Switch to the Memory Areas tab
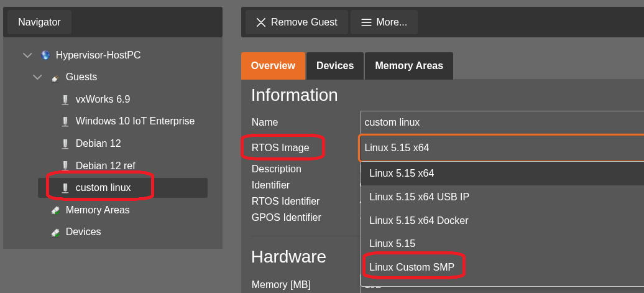Image resolution: width=644 pixels, height=293 pixels. 409,66
